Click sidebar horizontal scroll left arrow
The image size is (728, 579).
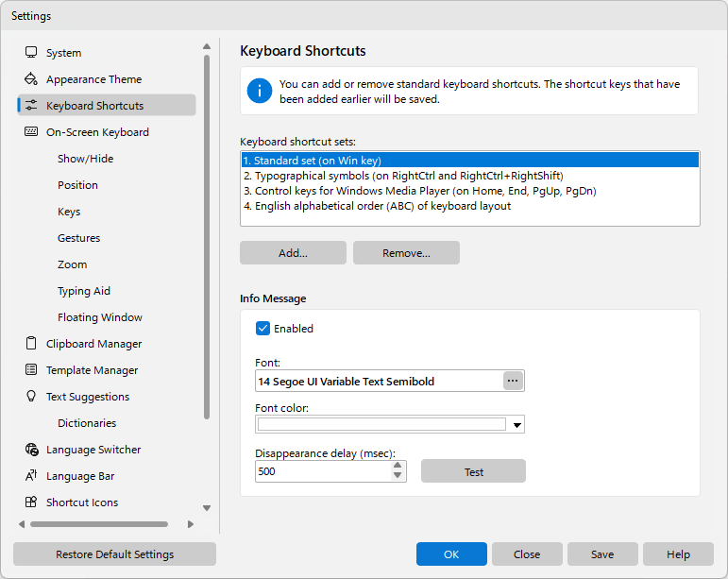click(22, 524)
